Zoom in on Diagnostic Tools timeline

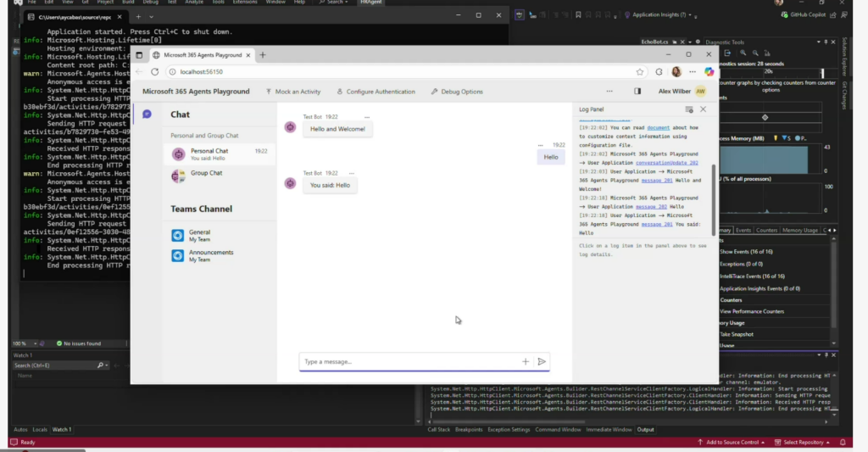click(743, 53)
